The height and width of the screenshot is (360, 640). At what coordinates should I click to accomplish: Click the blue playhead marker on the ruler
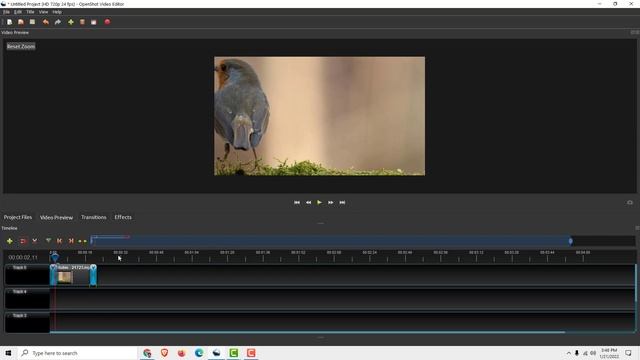click(x=55, y=257)
